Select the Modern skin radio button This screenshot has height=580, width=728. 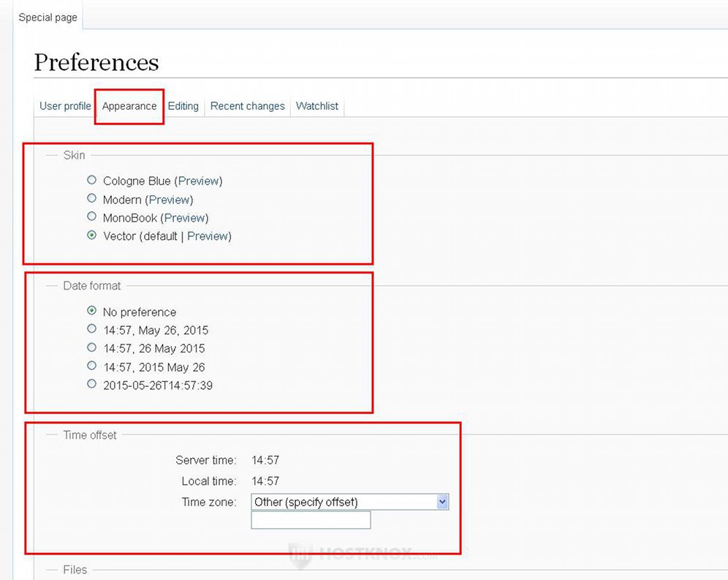tap(91, 198)
